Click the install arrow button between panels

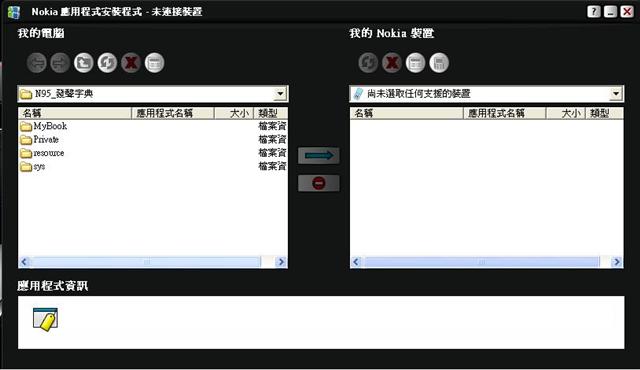coord(319,155)
